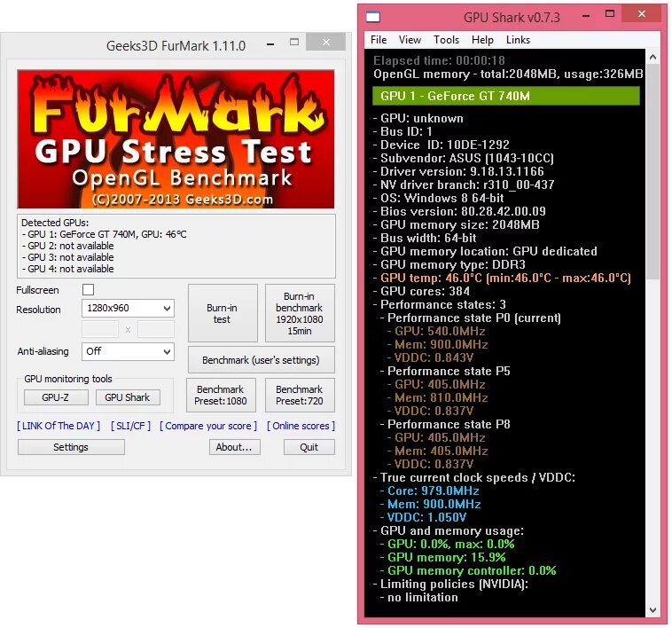Close the FurMark window

[x=325, y=42]
